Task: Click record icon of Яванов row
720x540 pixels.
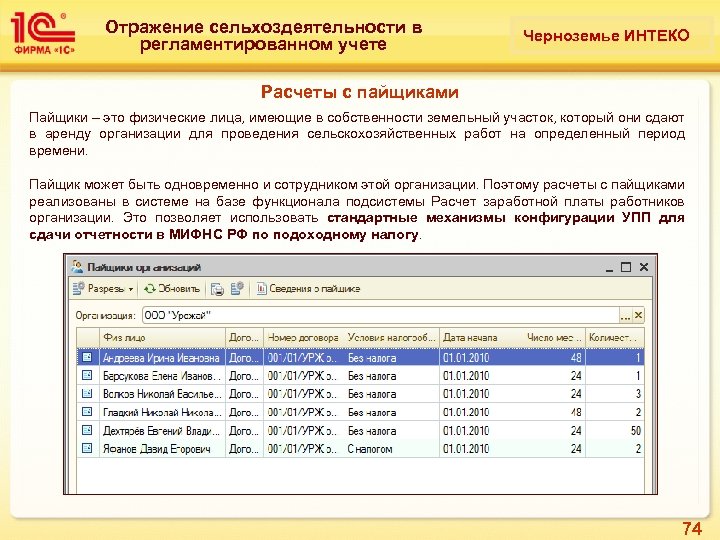Action: [87, 448]
